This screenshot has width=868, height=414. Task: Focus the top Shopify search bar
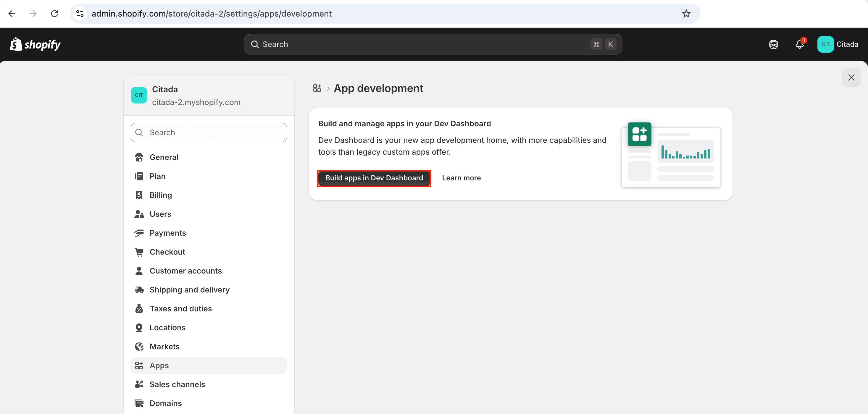click(433, 44)
